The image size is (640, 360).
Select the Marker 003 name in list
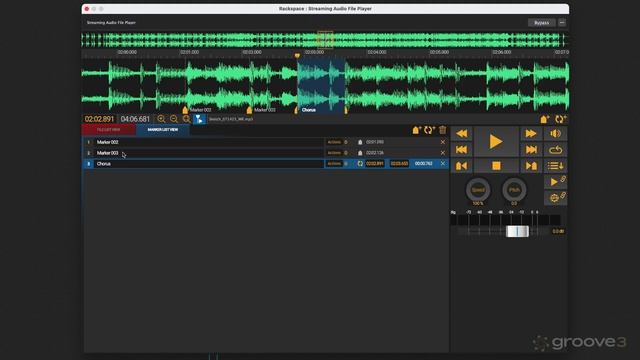click(107, 153)
